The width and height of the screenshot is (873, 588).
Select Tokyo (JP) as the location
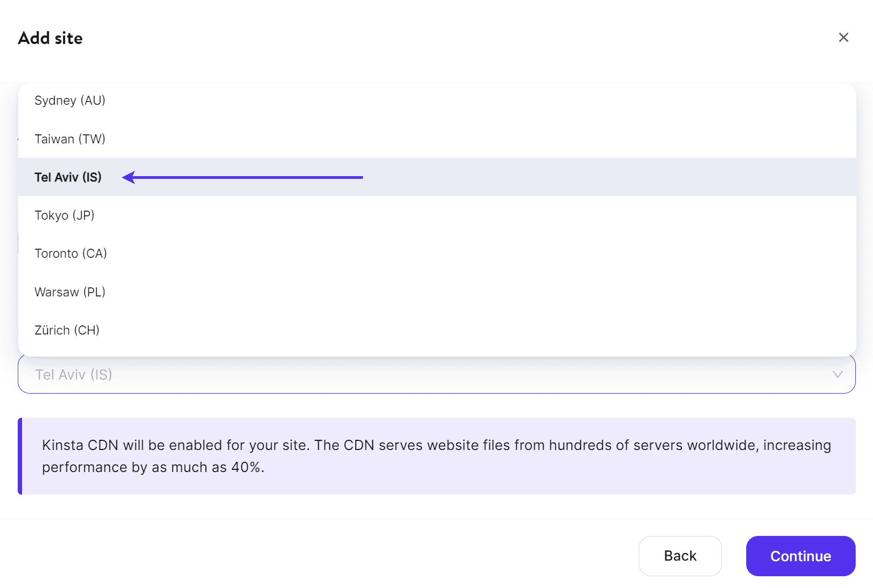coord(64,215)
